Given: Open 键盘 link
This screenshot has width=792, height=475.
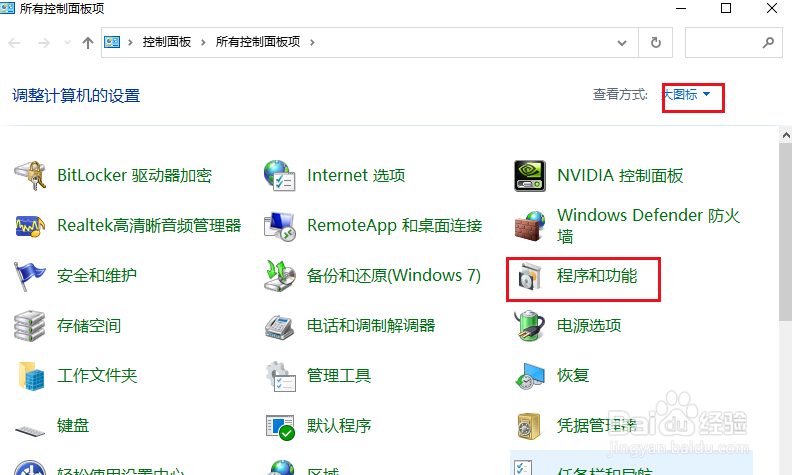Looking at the screenshot, I should coord(73,425).
